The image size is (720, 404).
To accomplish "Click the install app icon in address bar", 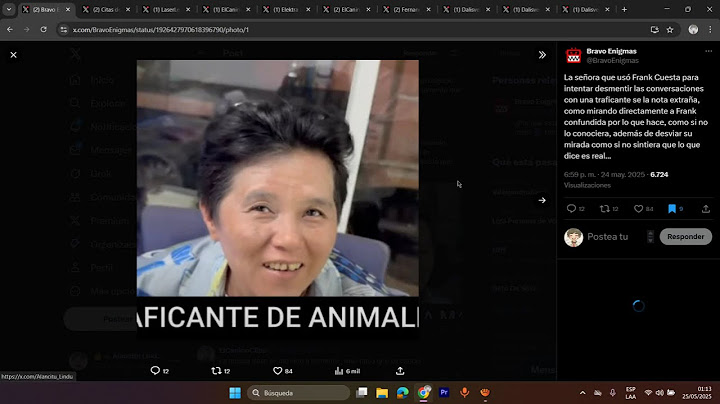I will click(655, 29).
